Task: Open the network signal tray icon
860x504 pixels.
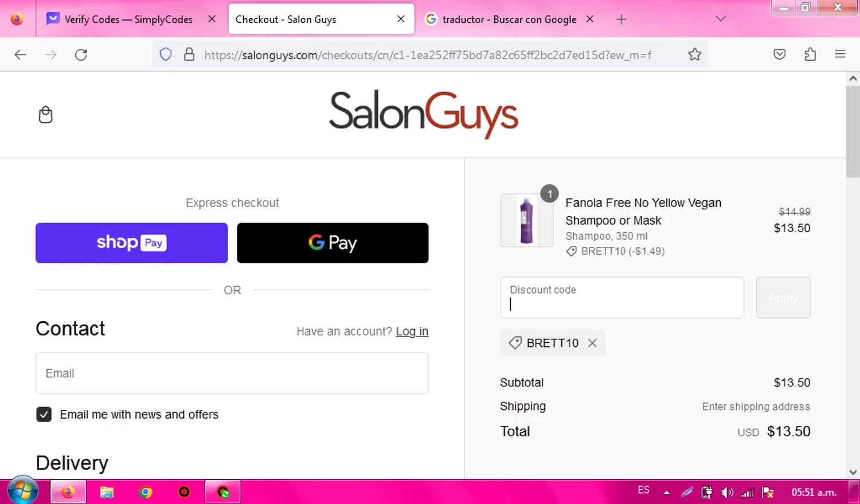Action: click(x=748, y=492)
